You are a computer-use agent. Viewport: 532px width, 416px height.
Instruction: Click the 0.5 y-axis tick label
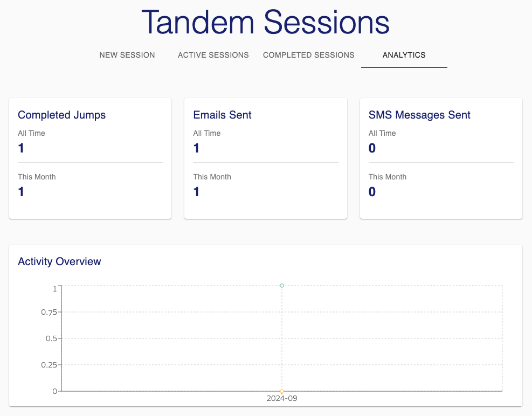point(50,338)
